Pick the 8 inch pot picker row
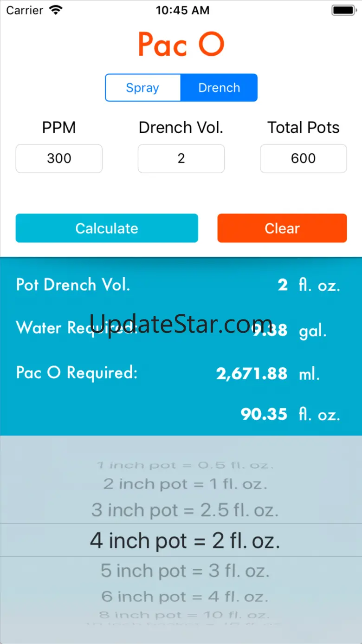Viewport: 362px width, 644px height. (185, 615)
